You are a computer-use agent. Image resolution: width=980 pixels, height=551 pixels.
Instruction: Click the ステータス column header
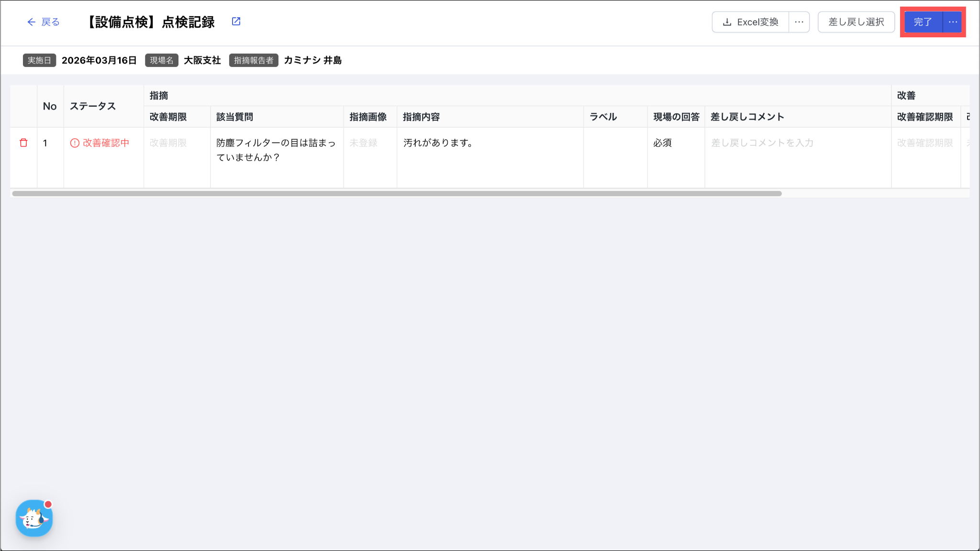[x=93, y=106]
